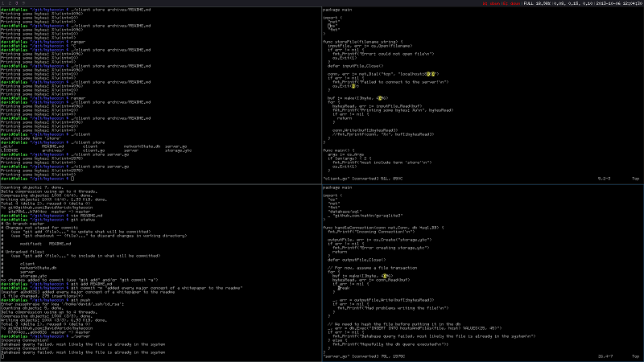Image resolution: width=644 pixels, height=362 pixels.
Task: Click the 'func handleConnection' line
Action: click(383, 228)
